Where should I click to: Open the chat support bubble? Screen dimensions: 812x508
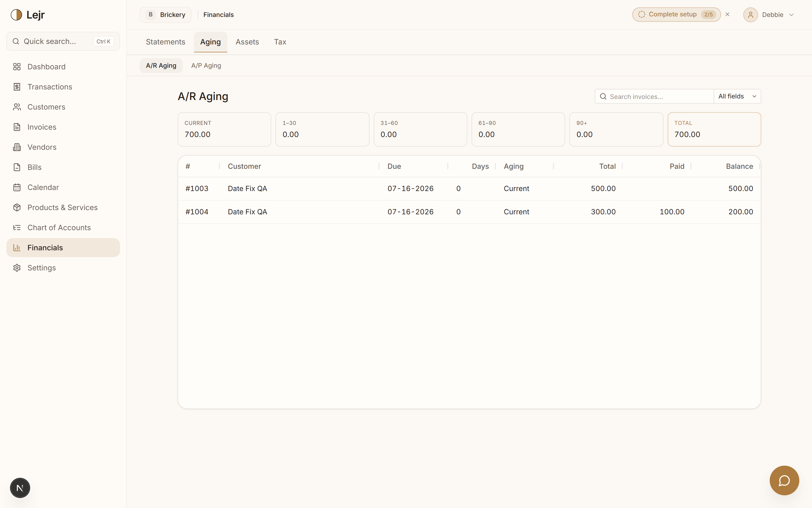(x=784, y=480)
